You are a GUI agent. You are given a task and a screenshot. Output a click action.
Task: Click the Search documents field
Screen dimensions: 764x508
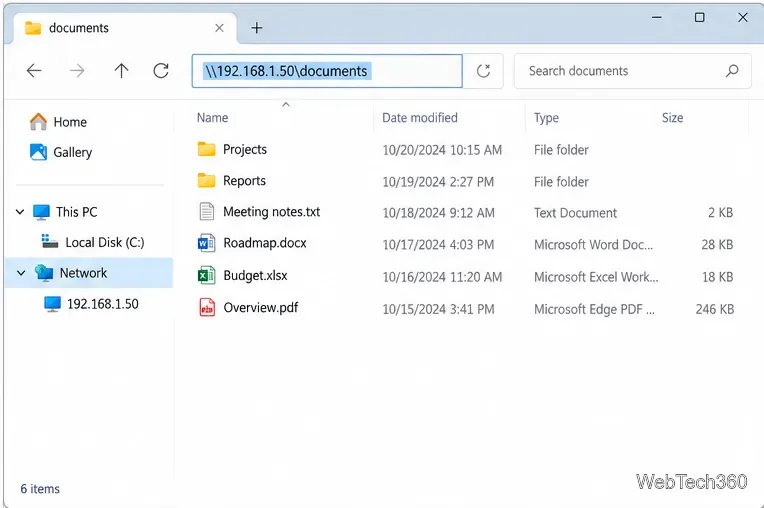632,71
